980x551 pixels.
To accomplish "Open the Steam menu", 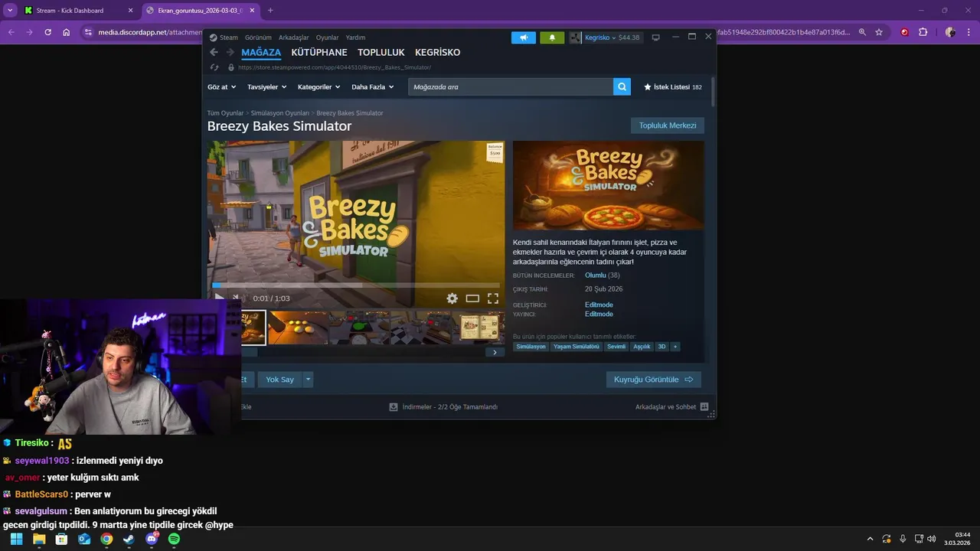I will point(224,37).
